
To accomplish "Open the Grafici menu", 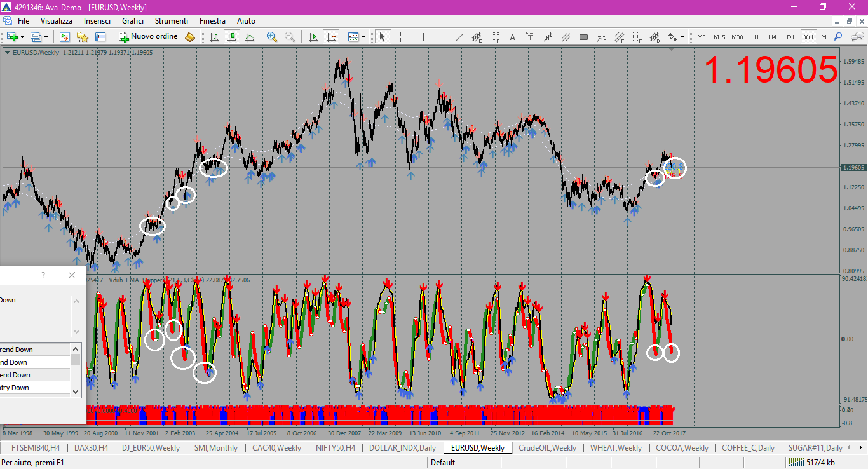I will pyautogui.click(x=133, y=21).
